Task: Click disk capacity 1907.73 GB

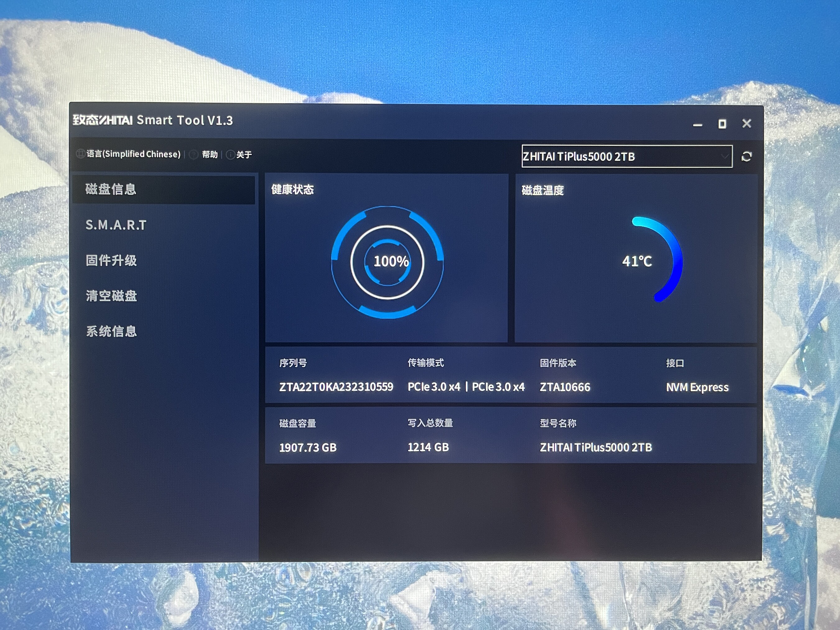Action: pyautogui.click(x=308, y=447)
